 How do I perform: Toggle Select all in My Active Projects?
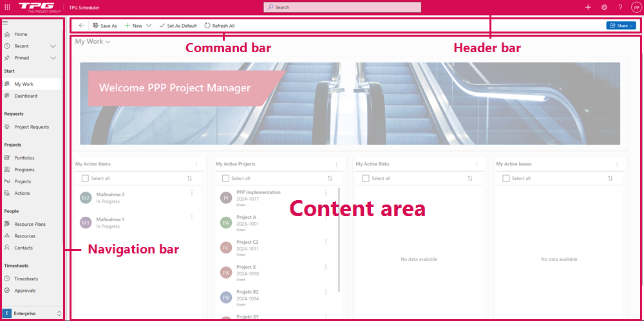coord(225,178)
